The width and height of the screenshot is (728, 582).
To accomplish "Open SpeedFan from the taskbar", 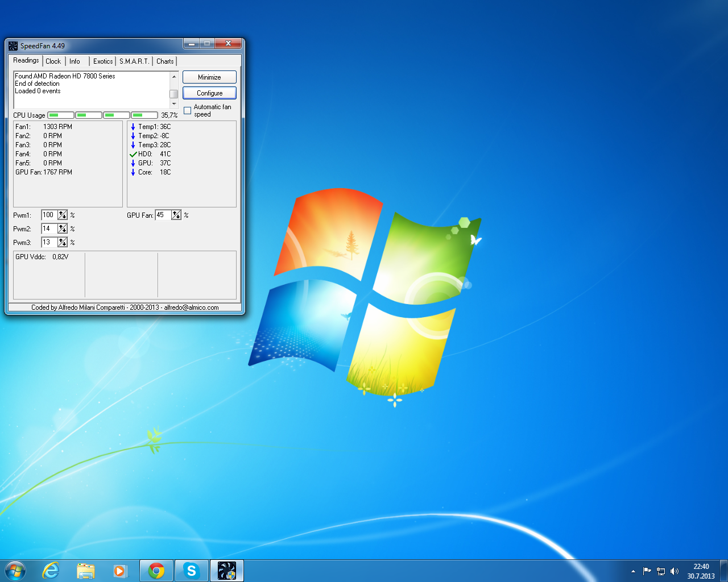I will click(227, 571).
